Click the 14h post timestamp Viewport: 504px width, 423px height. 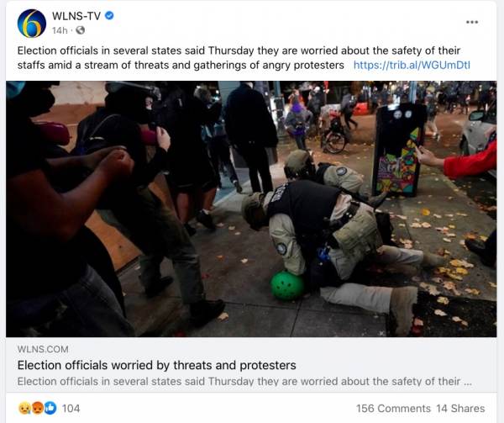tap(60, 30)
